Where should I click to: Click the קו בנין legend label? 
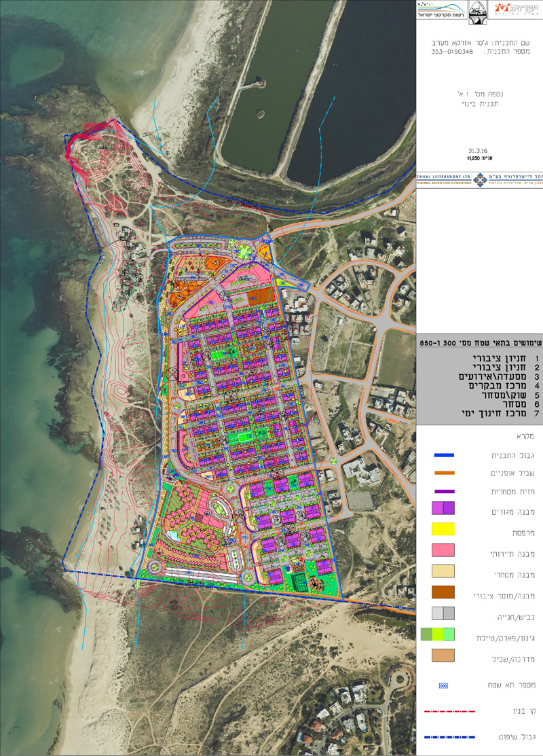524,711
